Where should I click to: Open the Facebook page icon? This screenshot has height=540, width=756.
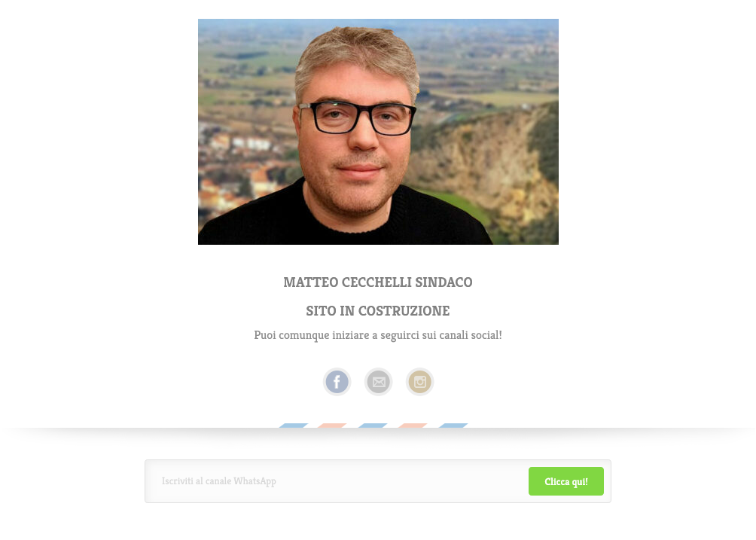(x=337, y=382)
